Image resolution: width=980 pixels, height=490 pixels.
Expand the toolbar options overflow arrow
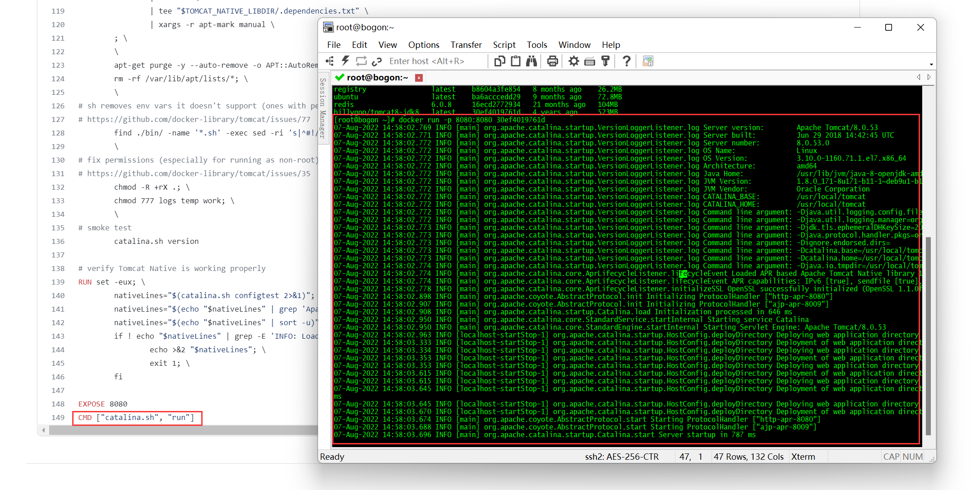(x=931, y=64)
